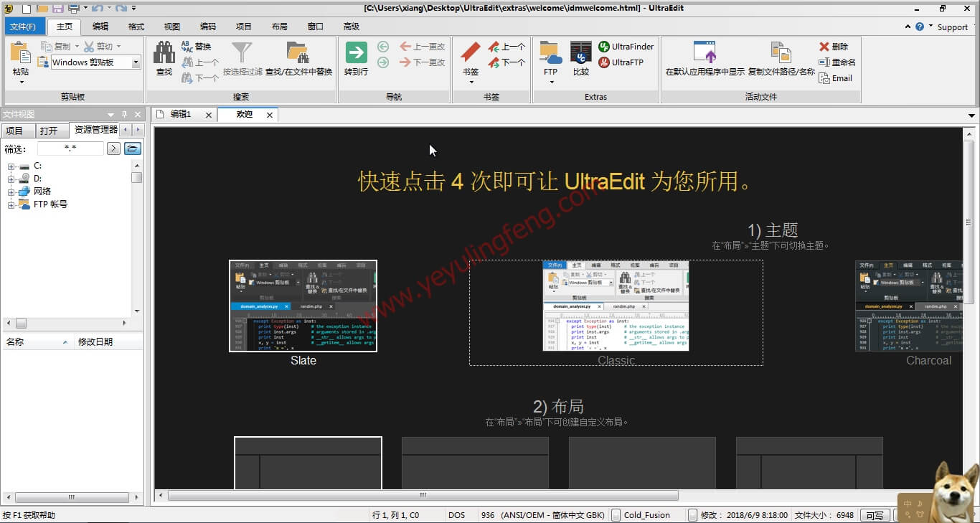Pin the File View (文件视图) panel
This screenshot has height=523, width=980.
124,114
